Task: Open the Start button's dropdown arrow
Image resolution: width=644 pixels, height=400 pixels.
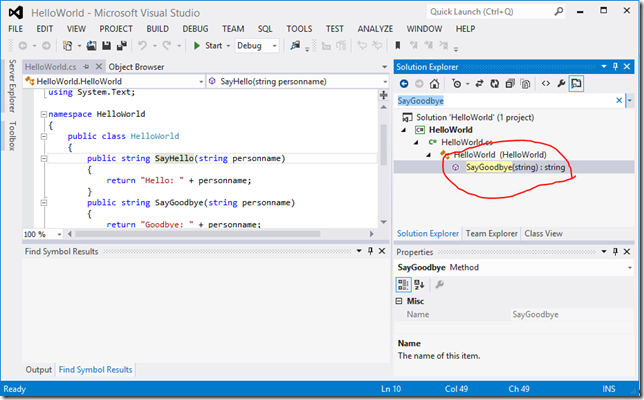Action: click(228, 46)
